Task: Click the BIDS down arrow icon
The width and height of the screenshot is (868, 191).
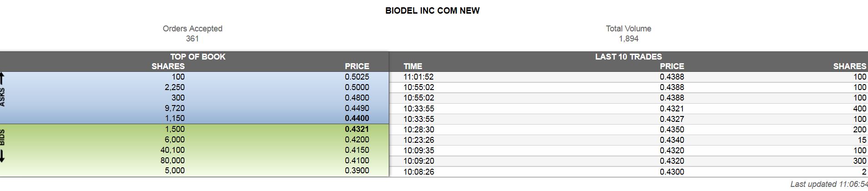Action: 2,156
